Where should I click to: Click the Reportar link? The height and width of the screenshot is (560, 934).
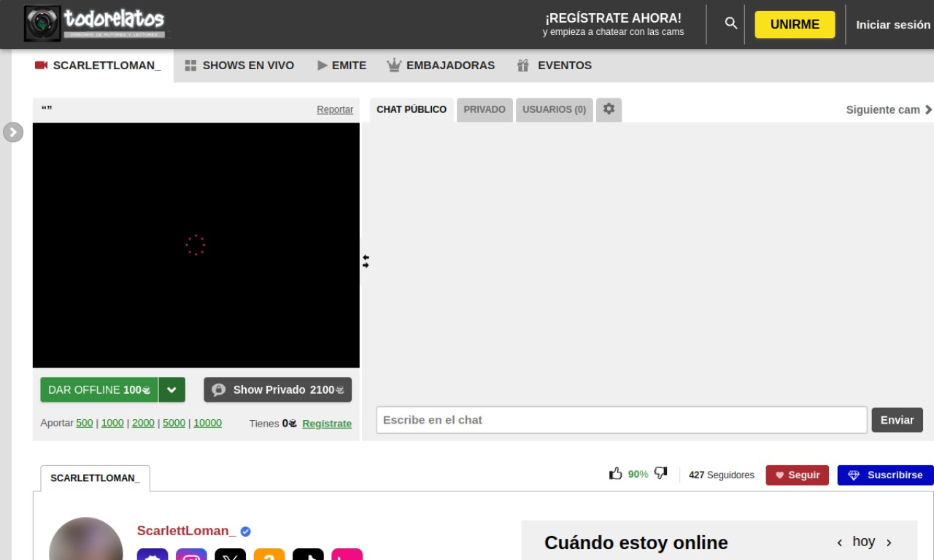[x=335, y=109]
